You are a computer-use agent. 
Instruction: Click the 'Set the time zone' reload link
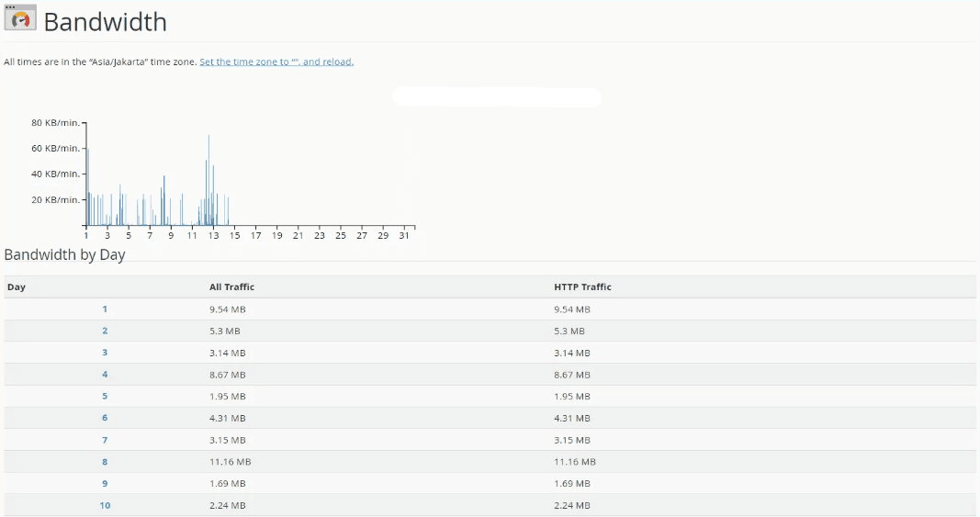tap(276, 62)
